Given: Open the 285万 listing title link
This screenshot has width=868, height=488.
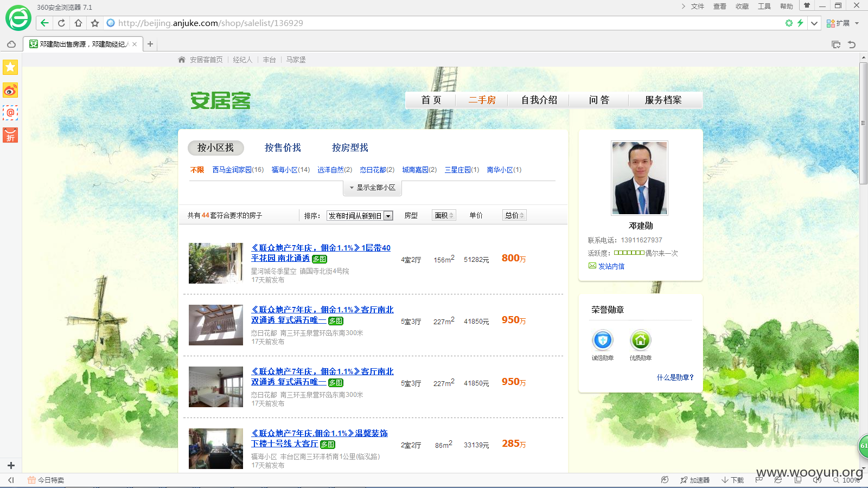Looking at the screenshot, I should tap(320, 439).
